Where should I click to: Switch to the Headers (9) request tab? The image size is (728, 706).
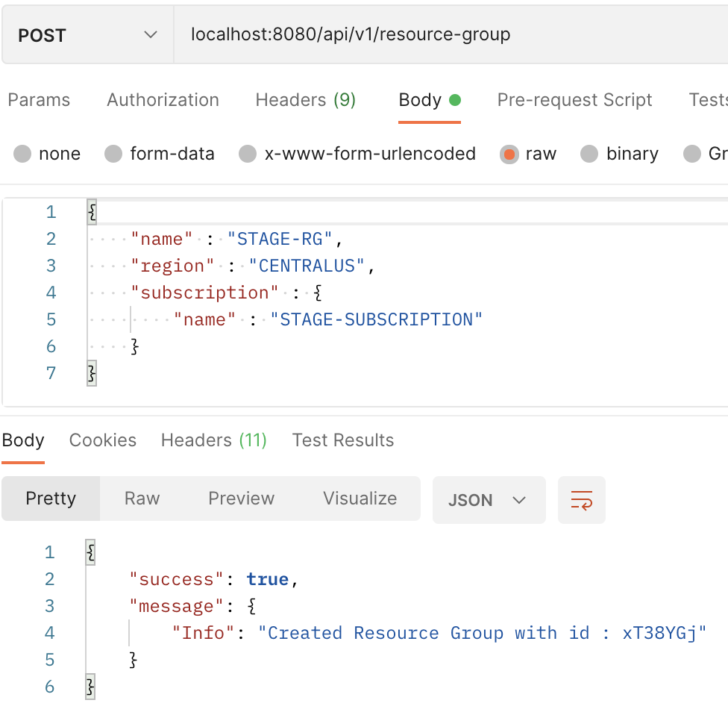[305, 99]
